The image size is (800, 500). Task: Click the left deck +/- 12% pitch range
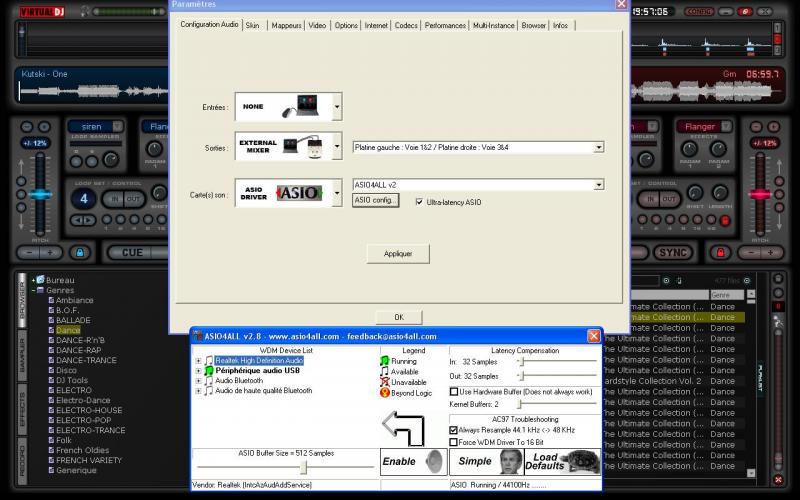click(35, 143)
